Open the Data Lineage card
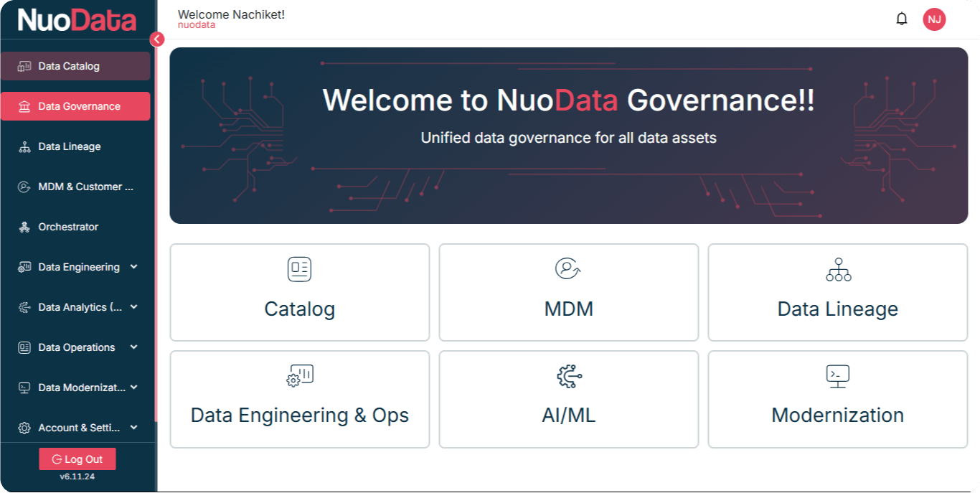The height and width of the screenshot is (493, 980). pyautogui.click(x=838, y=292)
